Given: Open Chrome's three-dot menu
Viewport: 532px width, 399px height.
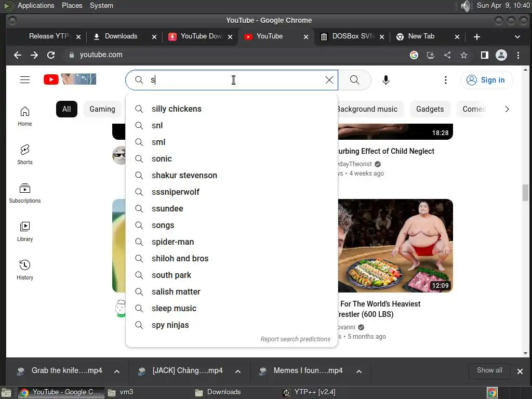Looking at the screenshot, I should click(518, 55).
